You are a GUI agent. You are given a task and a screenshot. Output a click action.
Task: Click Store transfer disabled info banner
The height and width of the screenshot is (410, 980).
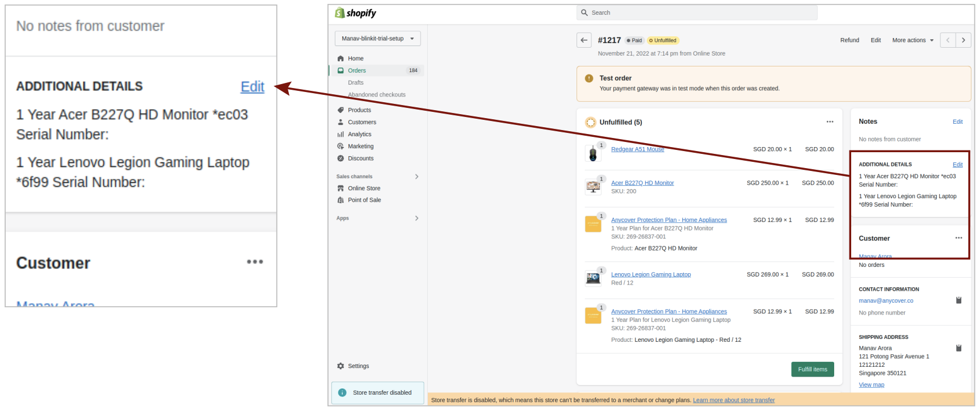[x=377, y=393]
